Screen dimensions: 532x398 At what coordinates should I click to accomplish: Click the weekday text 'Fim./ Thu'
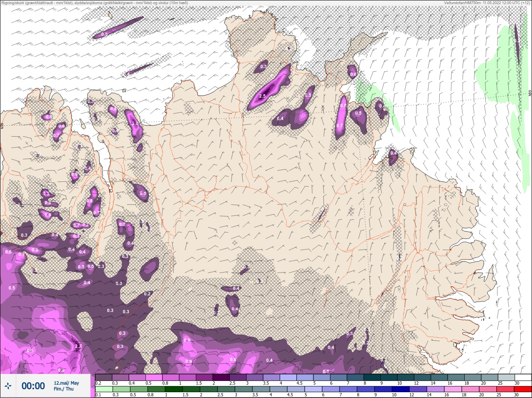(x=64, y=389)
